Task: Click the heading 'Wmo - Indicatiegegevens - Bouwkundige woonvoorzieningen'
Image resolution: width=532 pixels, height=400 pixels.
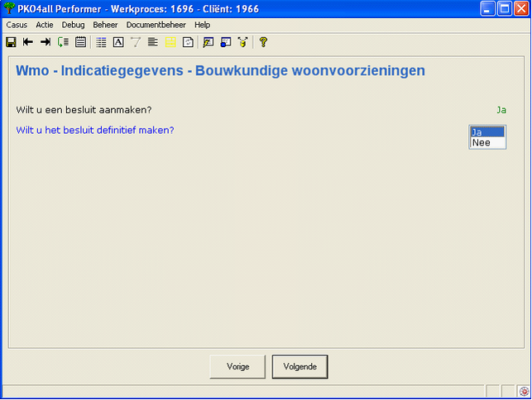Action: pyautogui.click(x=220, y=71)
